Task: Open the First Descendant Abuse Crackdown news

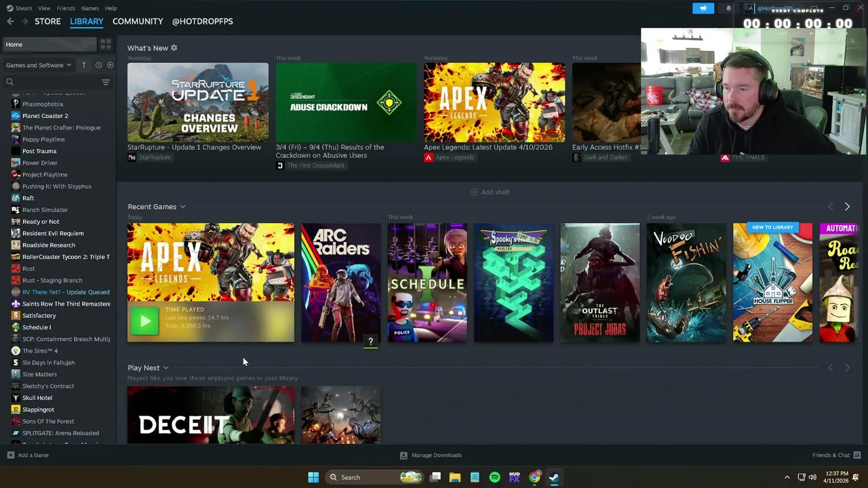Action: coord(346,102)
